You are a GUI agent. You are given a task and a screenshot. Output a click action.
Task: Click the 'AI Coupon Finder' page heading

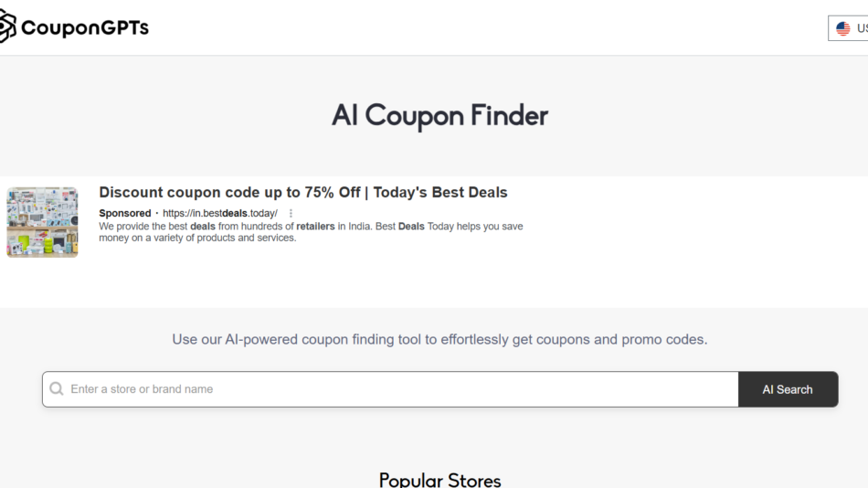pyautogui.click(x=439, y=115)
